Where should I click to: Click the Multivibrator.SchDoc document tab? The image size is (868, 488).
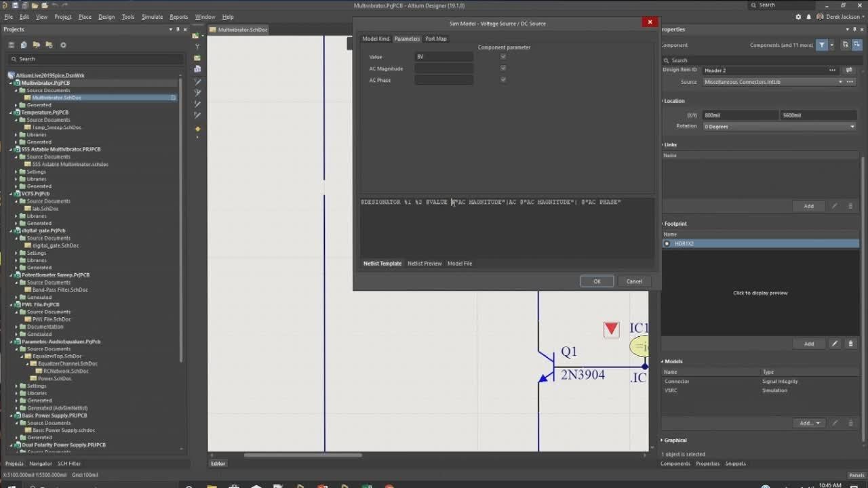coord(239,30)
